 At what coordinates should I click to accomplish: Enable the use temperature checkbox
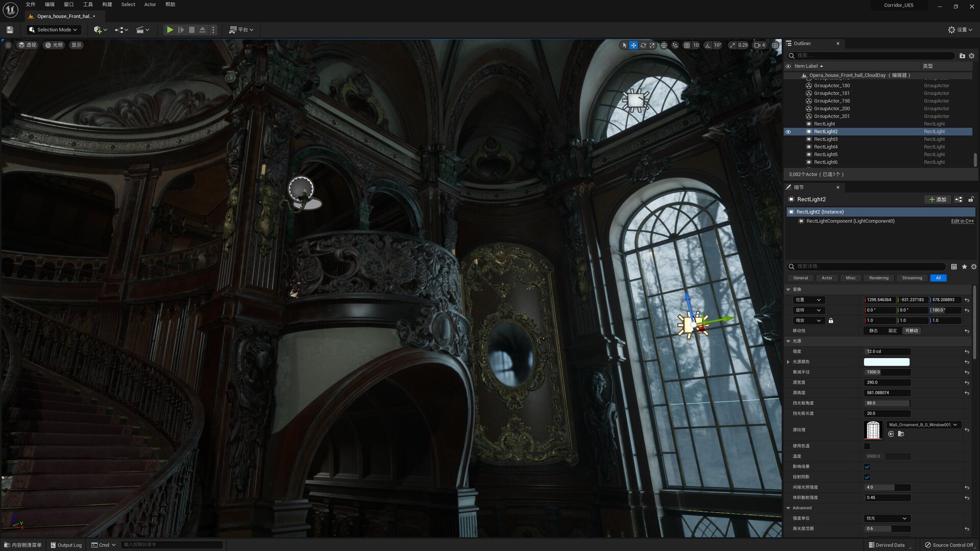pyautogui.click(x=867, y=446)
